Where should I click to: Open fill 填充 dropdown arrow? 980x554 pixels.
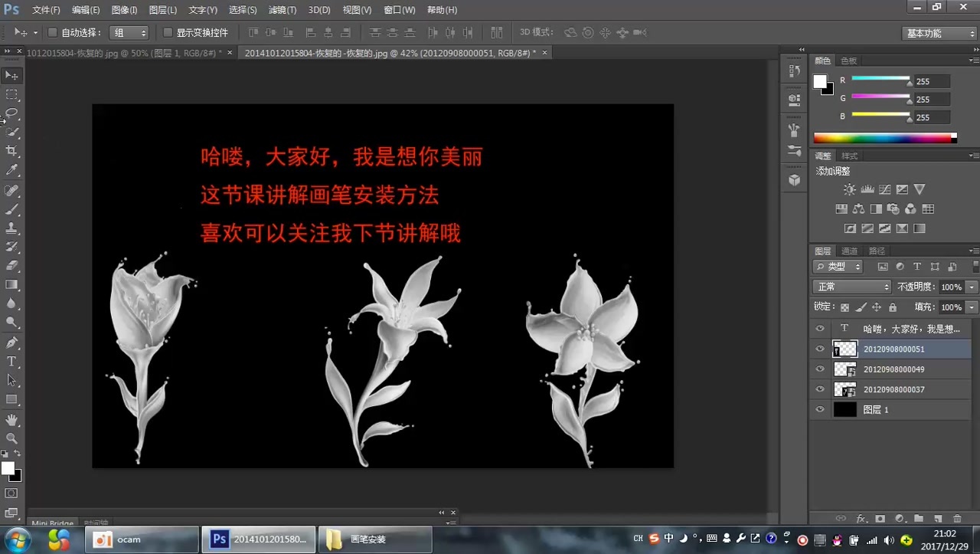(x=972, y=307)
